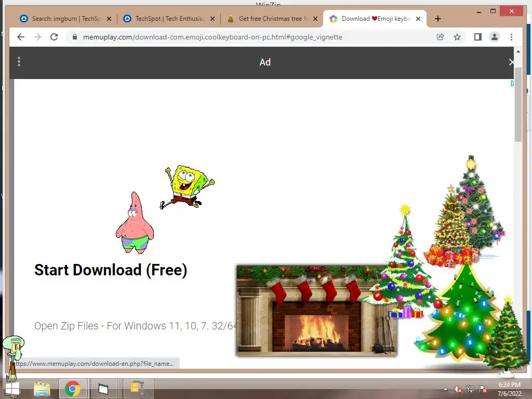532x399 pixels.
Task: Close the TechSpot Tech Enthusiasts tab
Action: [212, 19]
